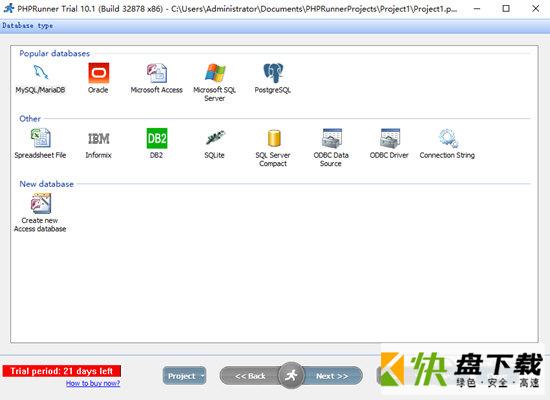Select the ODBC Data Source icon
This screenshot has height=400, width=550.
pyautogui.click(x=331, y=138)
